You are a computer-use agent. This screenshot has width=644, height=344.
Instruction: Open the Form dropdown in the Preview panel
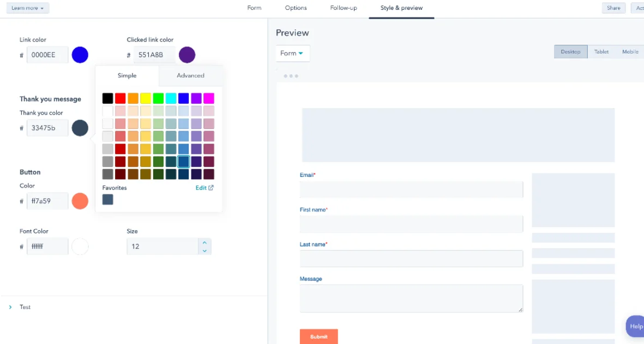(292, 53)
